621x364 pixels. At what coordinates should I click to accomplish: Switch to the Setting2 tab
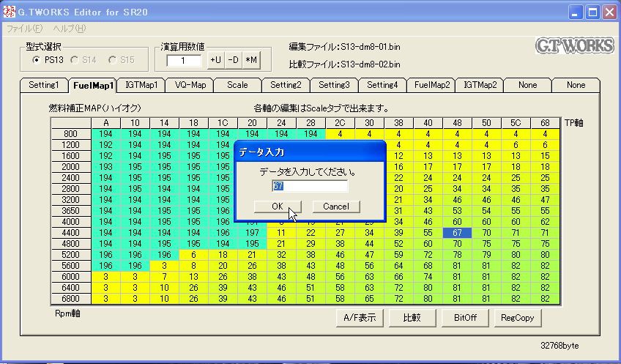(x=286, y=85)
